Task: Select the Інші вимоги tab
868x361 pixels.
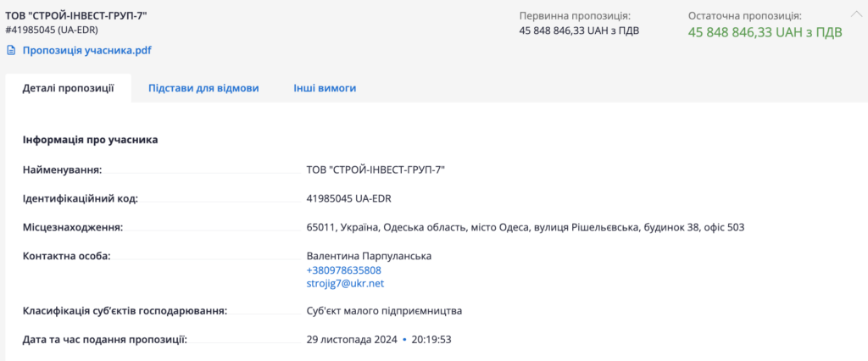Action: click(325, 88)
